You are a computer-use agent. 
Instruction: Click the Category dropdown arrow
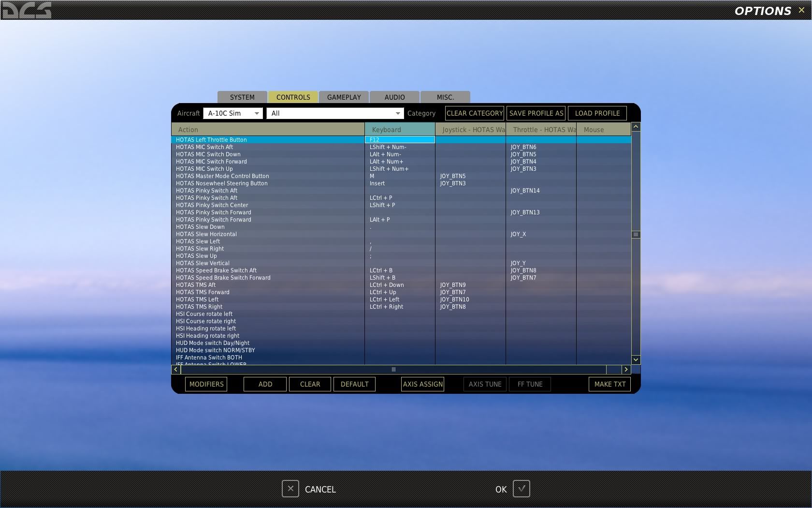tap(397, 113)
